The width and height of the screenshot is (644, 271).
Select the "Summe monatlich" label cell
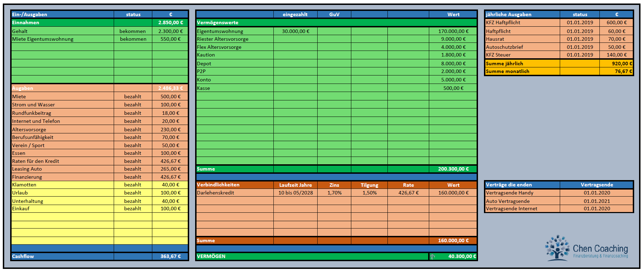pyautogui.click(x=522, y=71)
